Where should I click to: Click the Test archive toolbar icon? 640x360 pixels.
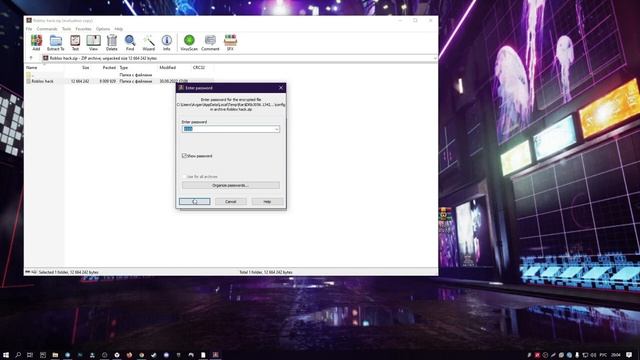(x=75, y=42)
